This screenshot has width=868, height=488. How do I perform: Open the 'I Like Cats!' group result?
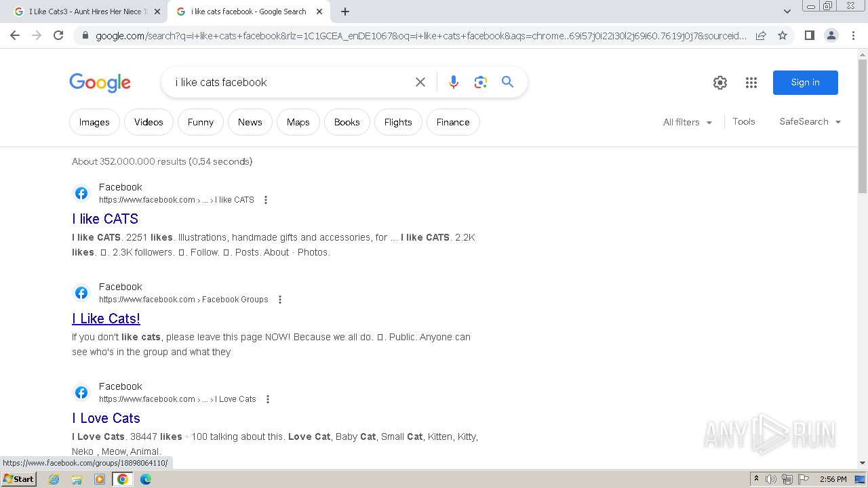tap(106, 319)
